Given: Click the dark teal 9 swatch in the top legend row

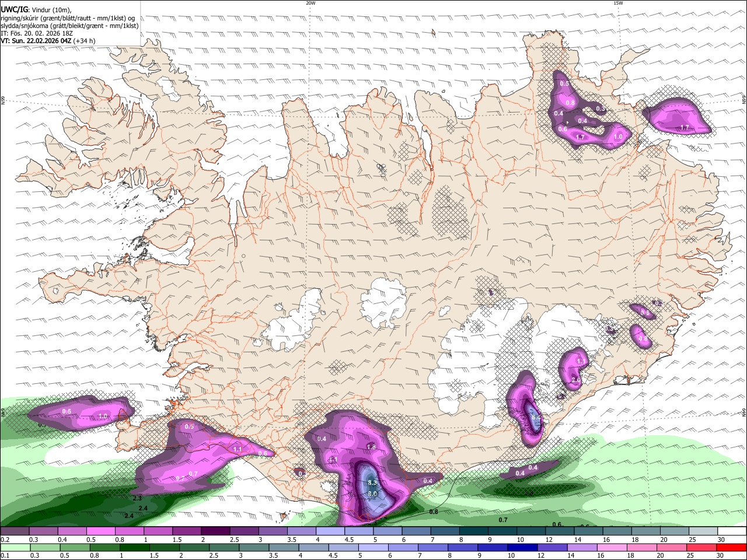Looking at the screenshot, I should (x=502, y=531).
